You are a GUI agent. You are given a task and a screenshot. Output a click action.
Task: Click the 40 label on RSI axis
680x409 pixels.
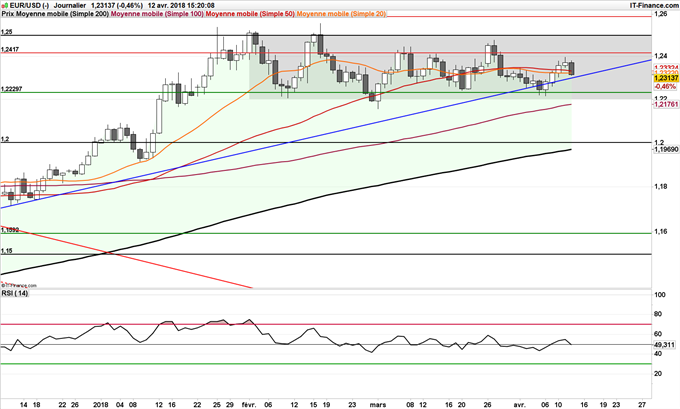(658, 354)
